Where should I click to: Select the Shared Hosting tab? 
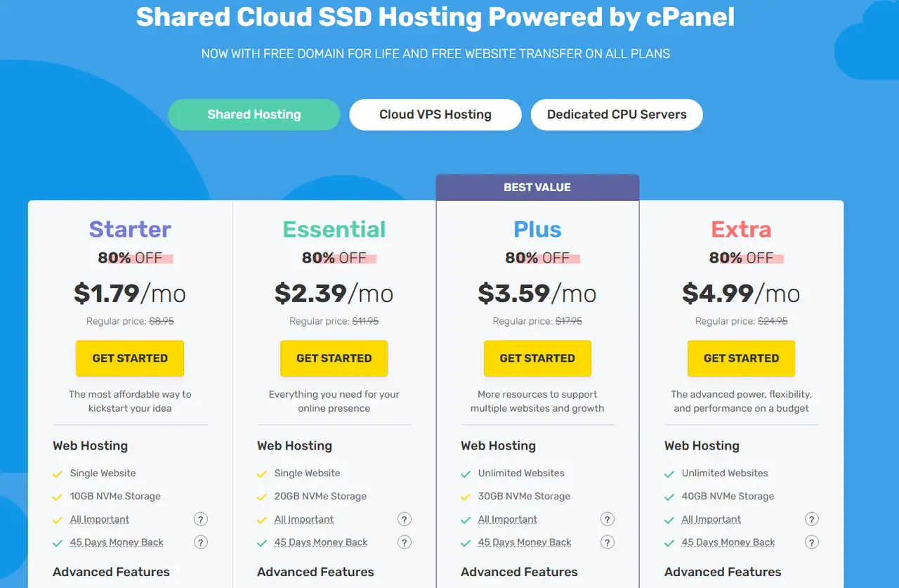[x=254, y=115]
